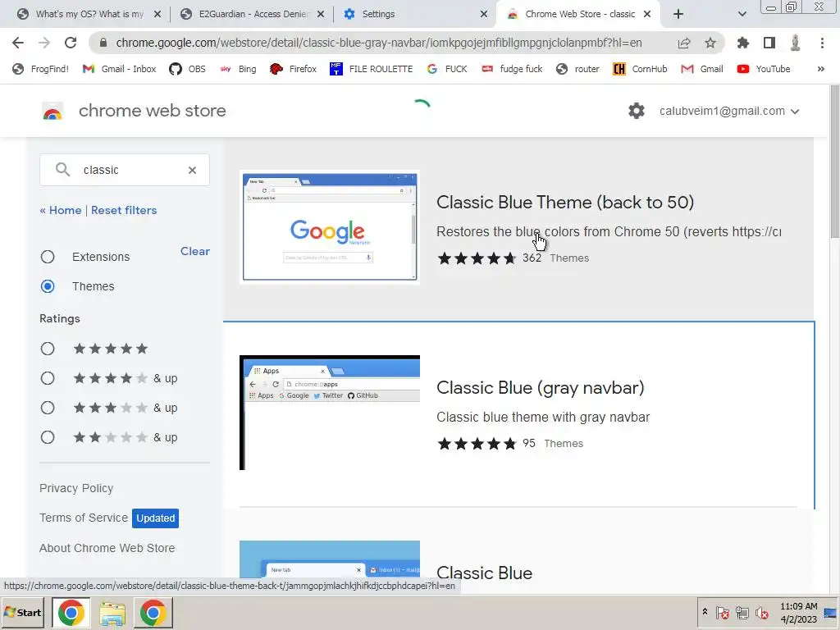
Task: Click the URL address bar
Action: [x=379, y=43]
